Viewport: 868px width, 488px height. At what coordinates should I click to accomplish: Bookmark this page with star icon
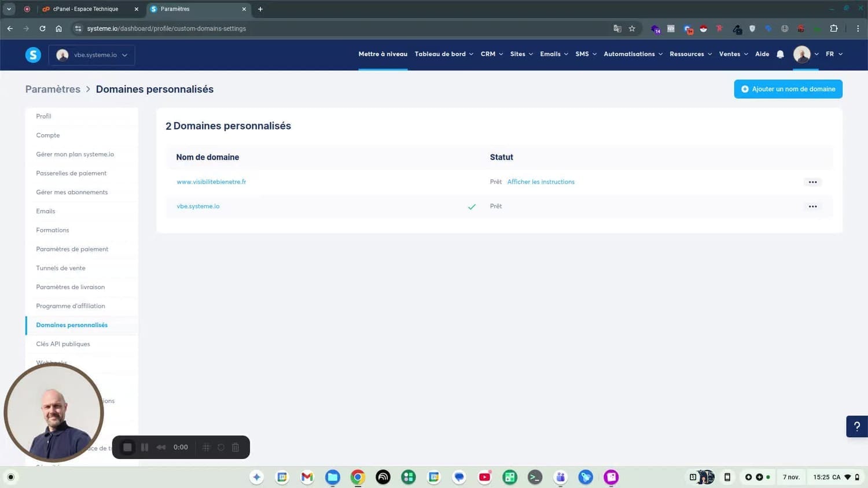tap(632, 28)
